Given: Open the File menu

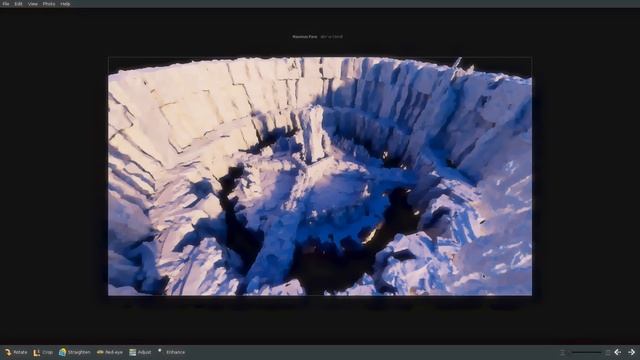Looking at the screenshot, I should point(6,4).
